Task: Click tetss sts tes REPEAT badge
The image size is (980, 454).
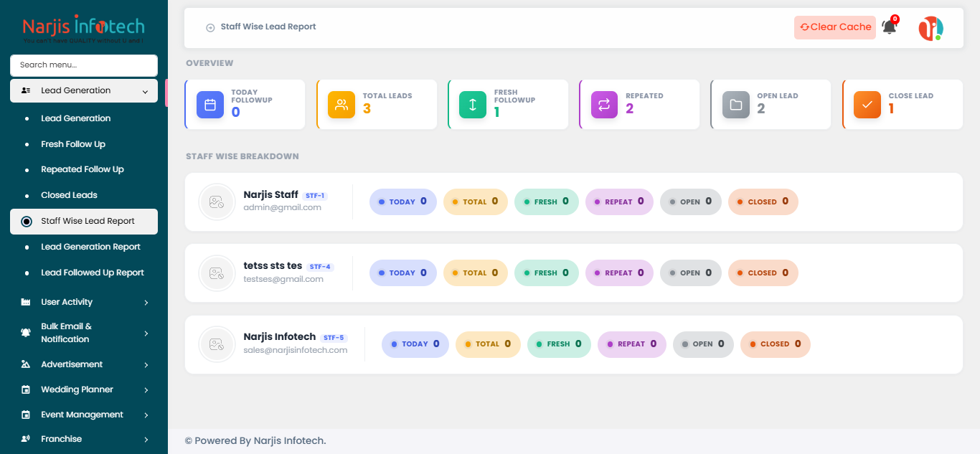Action: tap(620, 273)
